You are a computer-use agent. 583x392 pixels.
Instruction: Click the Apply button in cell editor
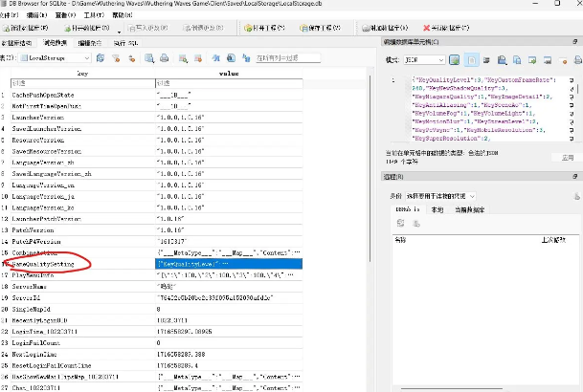(x=567, y=157)
